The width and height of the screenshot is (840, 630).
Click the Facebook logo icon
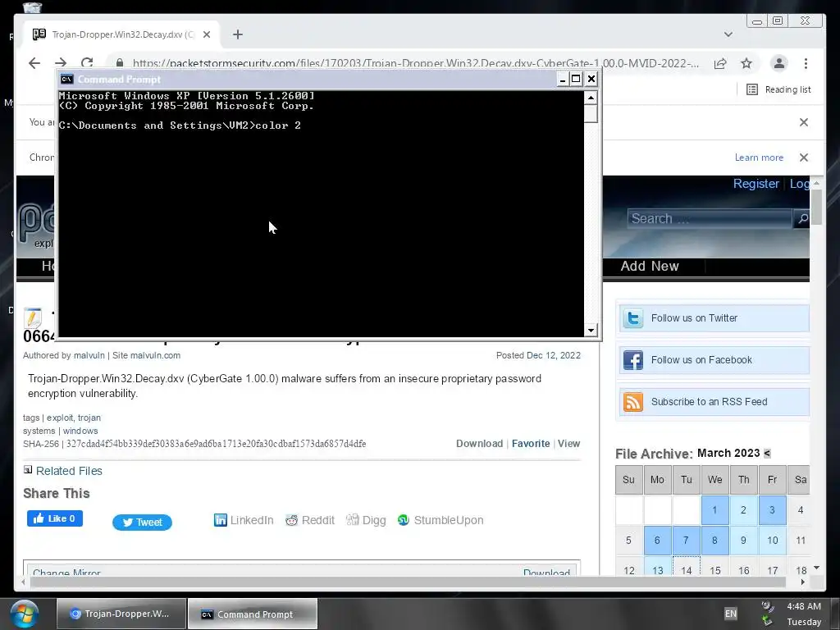632,360
